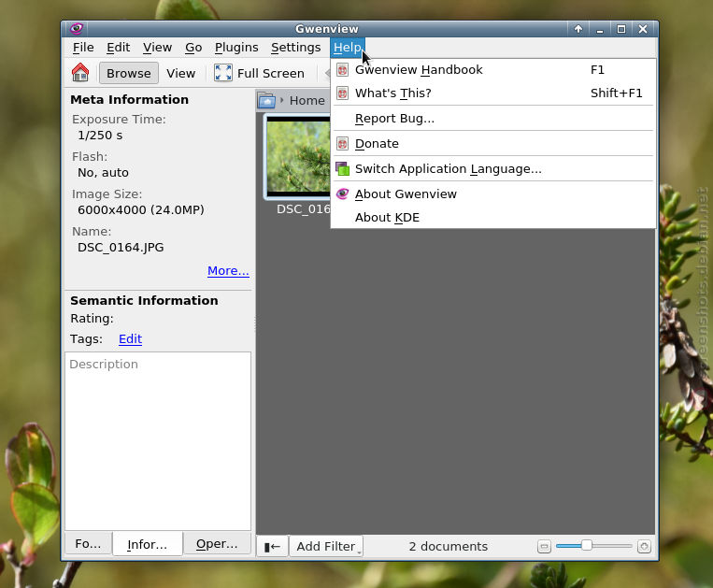Adjust the thumbnail size slider handle

click(587, 545)
